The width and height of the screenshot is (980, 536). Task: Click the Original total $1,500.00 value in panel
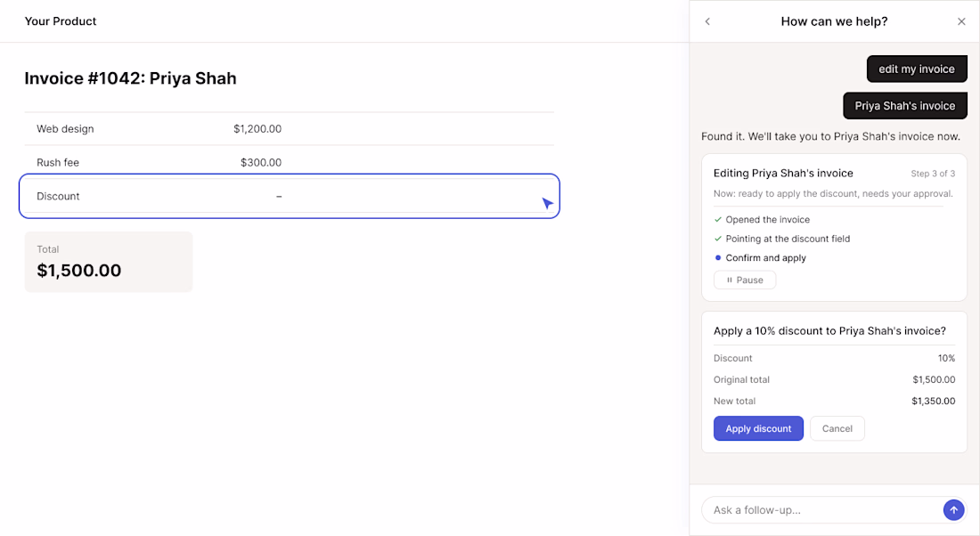pos(934,379)
